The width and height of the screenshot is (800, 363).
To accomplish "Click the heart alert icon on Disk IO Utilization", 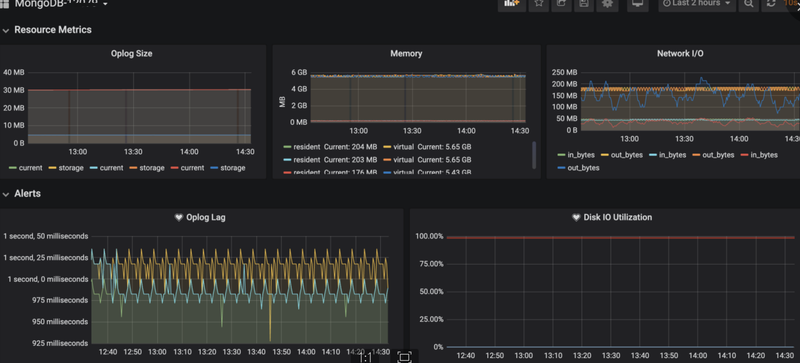I will click(576, 217).
